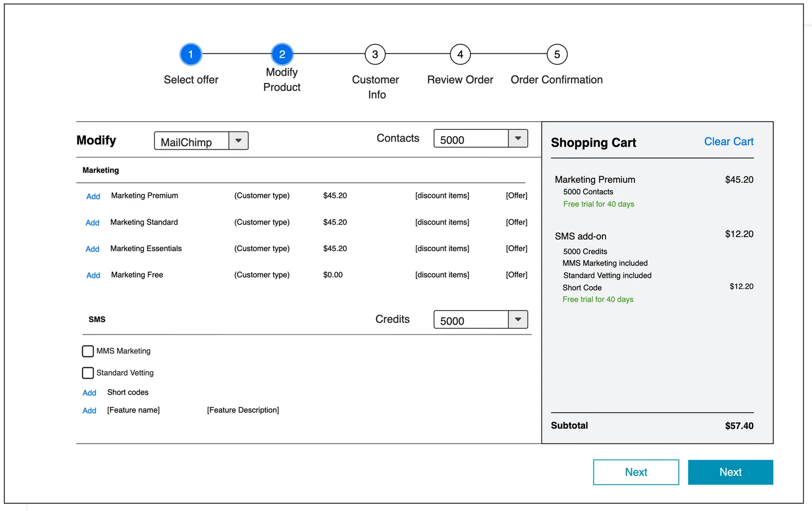Click the Order Confirmation step label
The image size is (812, 511).
557,80
